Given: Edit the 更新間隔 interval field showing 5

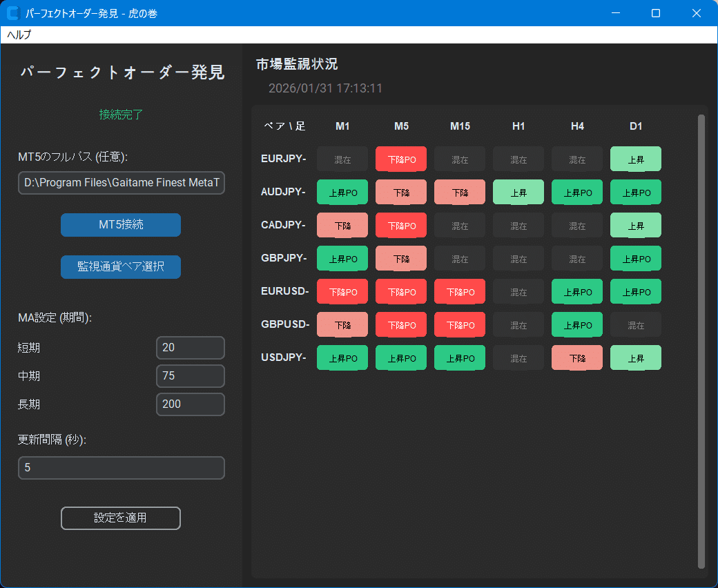Looking at the screenshot, I should point(120,468).
